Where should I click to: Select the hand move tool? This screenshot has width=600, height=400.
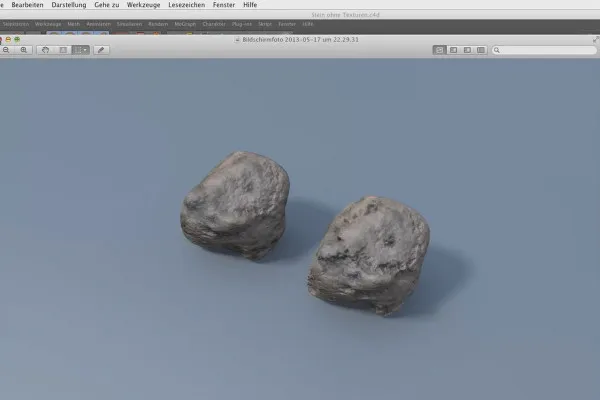(x=46, y=50)
